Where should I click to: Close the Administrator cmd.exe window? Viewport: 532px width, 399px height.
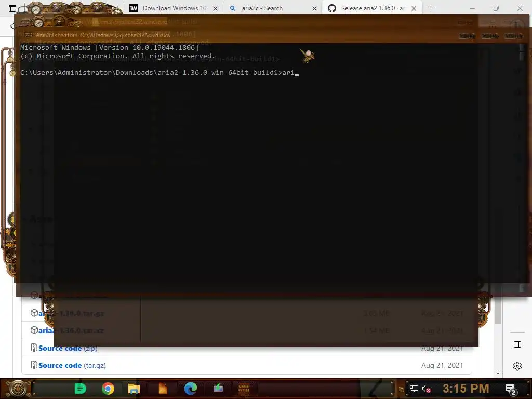click(x=513, y=36)
